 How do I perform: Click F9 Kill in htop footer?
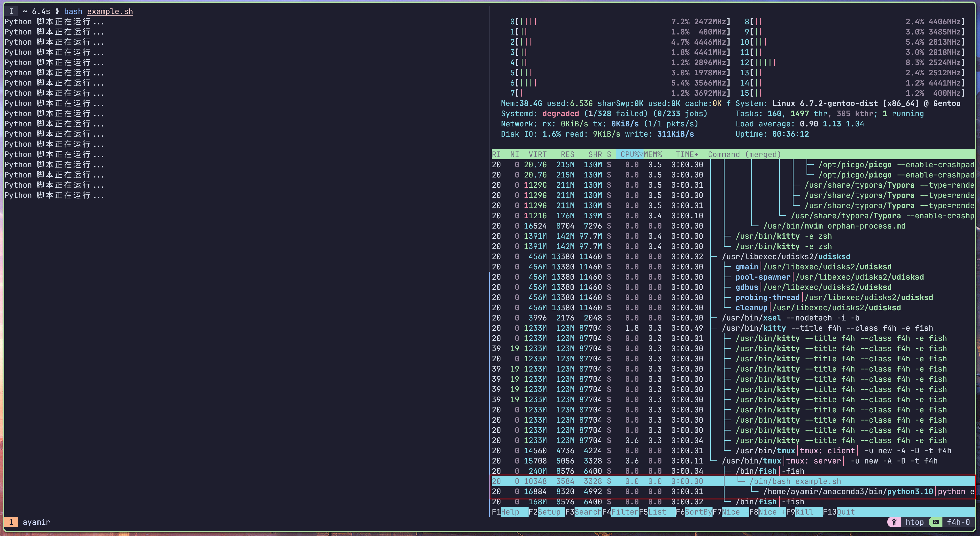point(804,512)
